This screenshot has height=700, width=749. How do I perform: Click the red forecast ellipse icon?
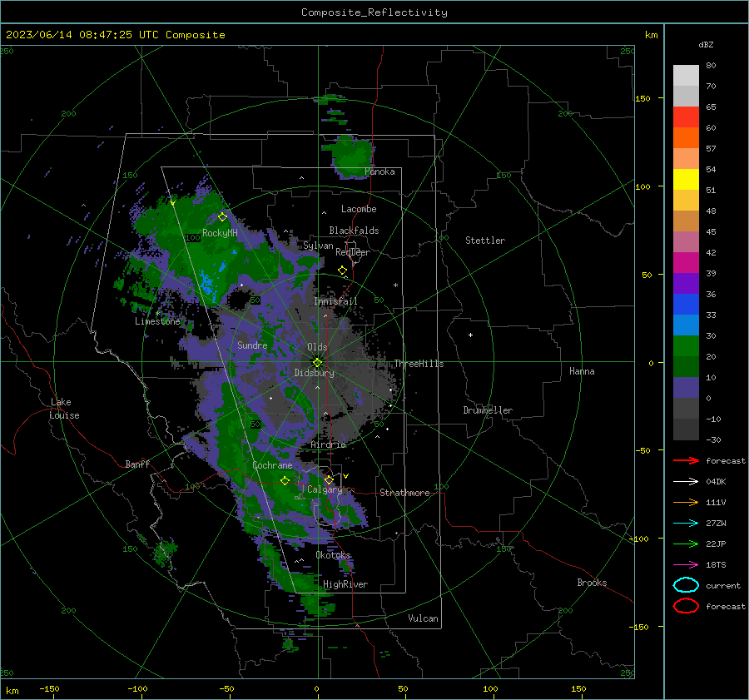click(686, 606)
